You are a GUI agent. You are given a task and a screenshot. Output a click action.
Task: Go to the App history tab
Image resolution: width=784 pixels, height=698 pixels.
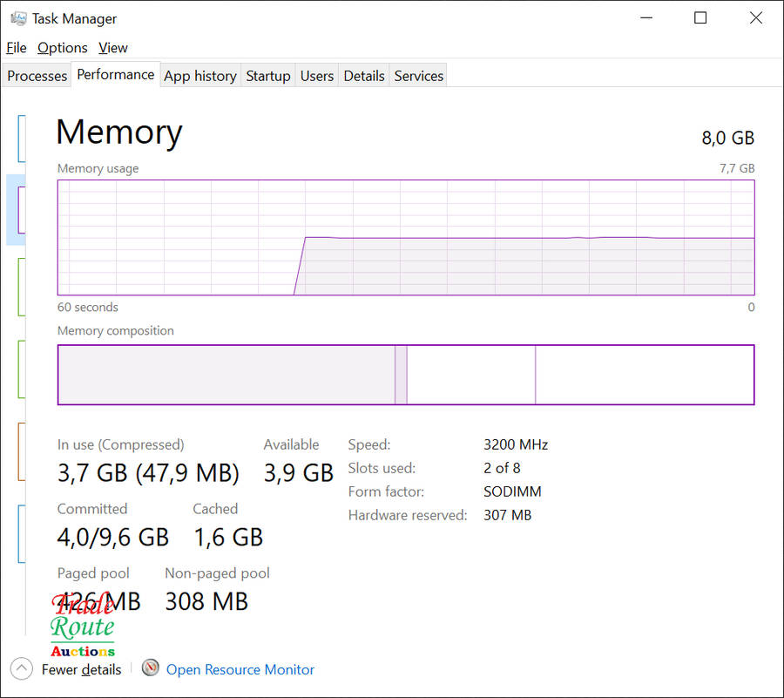[199, 76]
